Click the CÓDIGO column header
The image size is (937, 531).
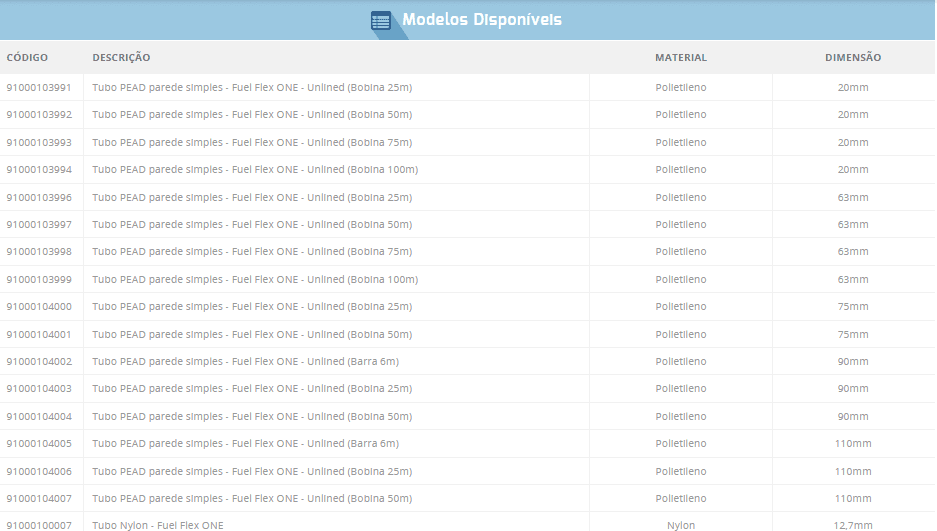click(x=27, y=58)
